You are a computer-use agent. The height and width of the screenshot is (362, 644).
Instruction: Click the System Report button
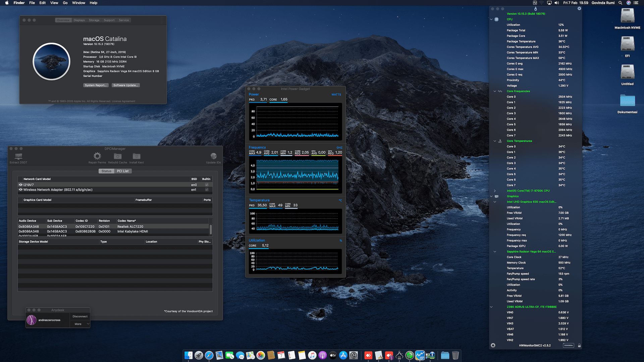coord(96,85)
